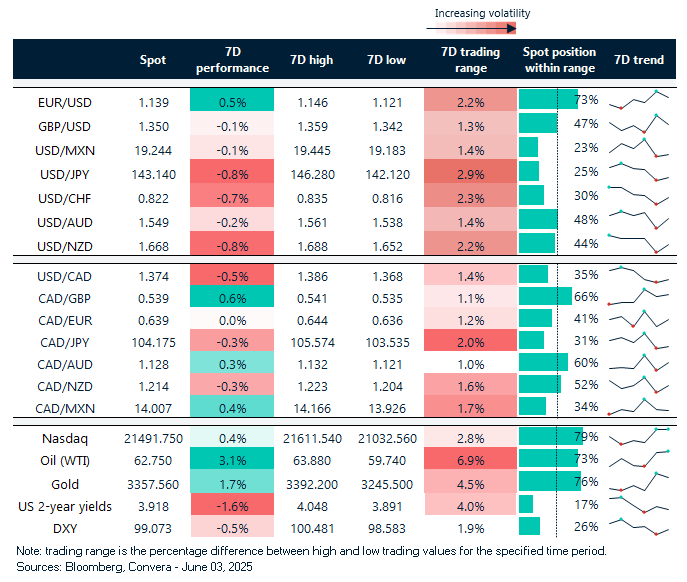Click Oil (WTI) 3.1% performance cell
The height and width of the screenshot is (582, 687).
(231, 460)
